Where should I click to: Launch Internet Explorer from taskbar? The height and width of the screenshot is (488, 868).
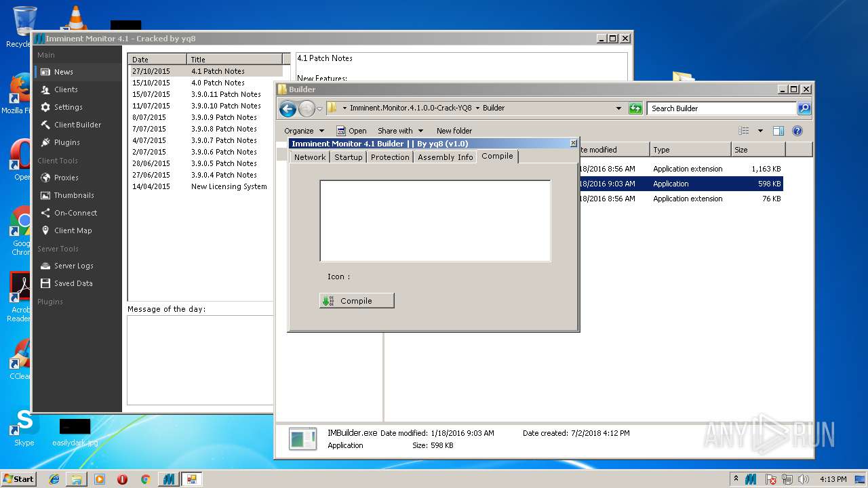[x=54, y=479]
